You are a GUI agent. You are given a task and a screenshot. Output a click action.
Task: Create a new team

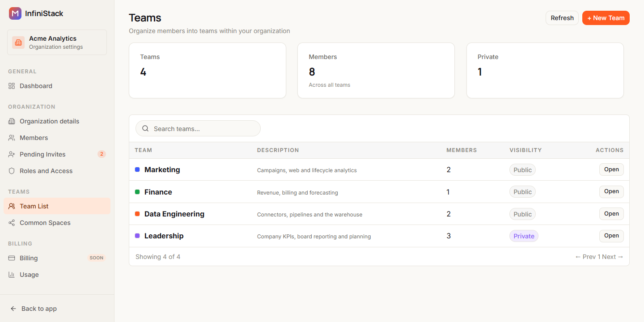pos(606,18)
